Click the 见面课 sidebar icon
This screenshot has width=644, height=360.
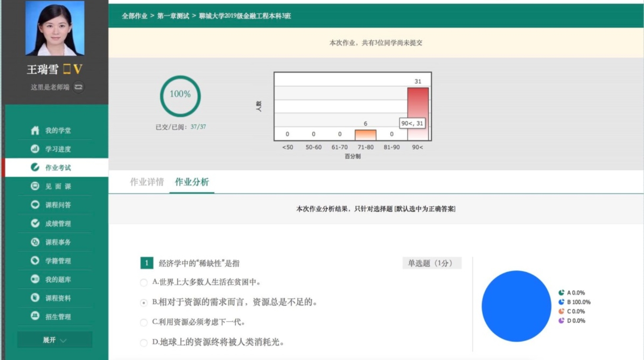click(x=35, y=186)
